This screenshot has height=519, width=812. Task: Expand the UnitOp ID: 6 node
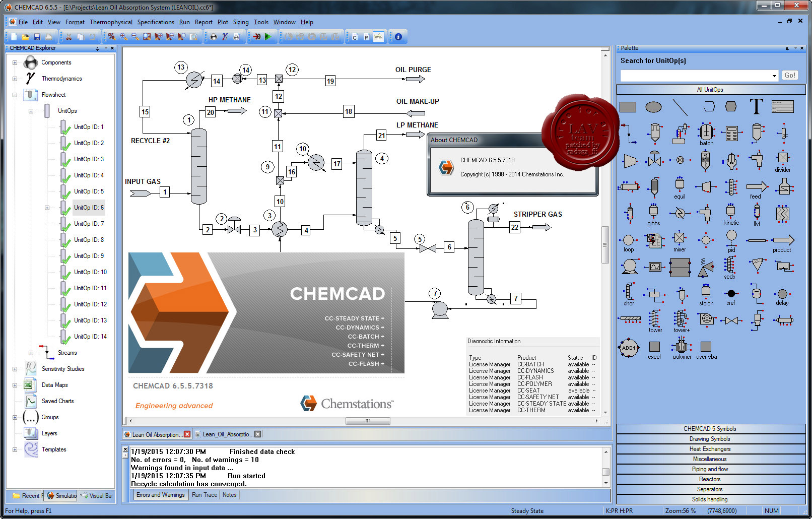47,208
